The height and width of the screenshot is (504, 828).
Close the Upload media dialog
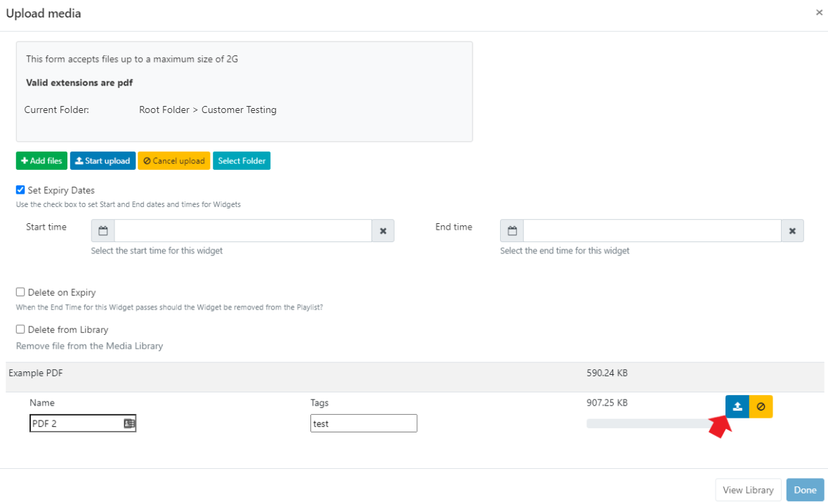pyautogui.click(x=819, y=13)
